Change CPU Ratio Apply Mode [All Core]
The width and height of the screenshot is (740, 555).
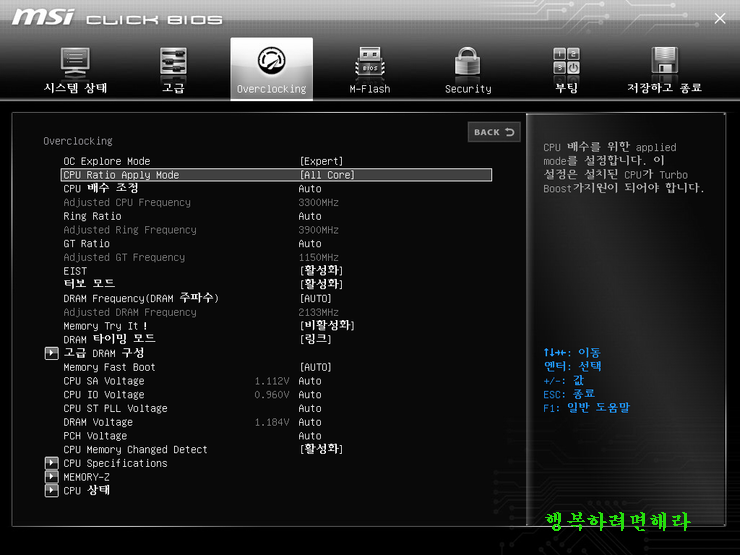coord(327,175)
